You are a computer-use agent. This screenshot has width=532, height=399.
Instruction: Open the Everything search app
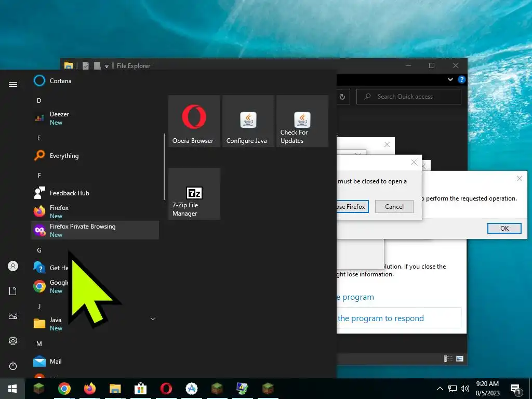click(x=95, y=156)
